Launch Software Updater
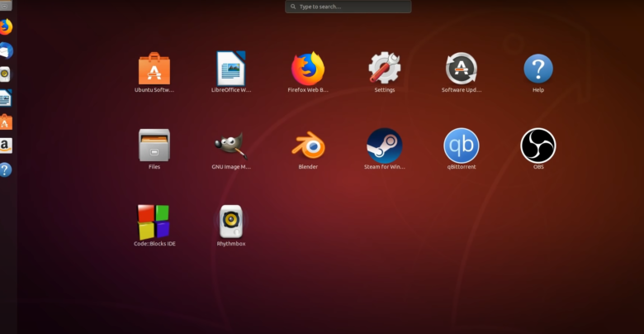 (x=462, y=69)
